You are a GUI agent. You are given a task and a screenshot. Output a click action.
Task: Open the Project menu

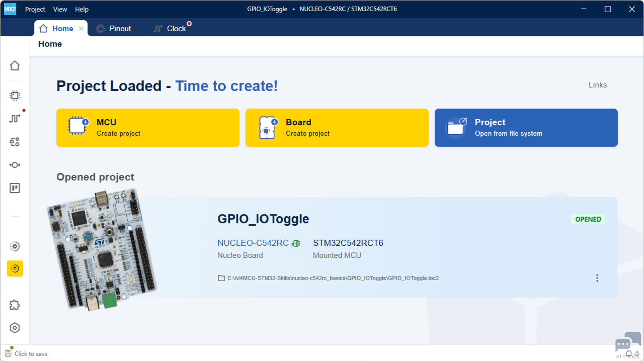[35, 9]
